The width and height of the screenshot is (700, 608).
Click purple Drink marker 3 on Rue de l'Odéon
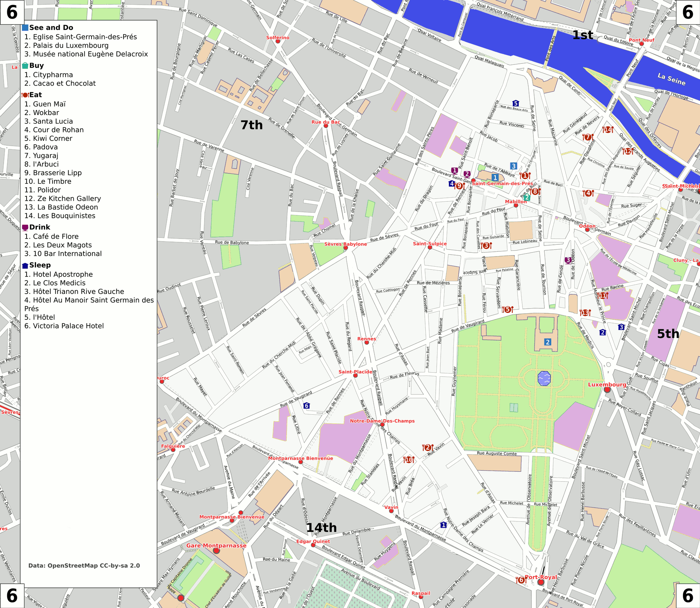click(568, 260)
